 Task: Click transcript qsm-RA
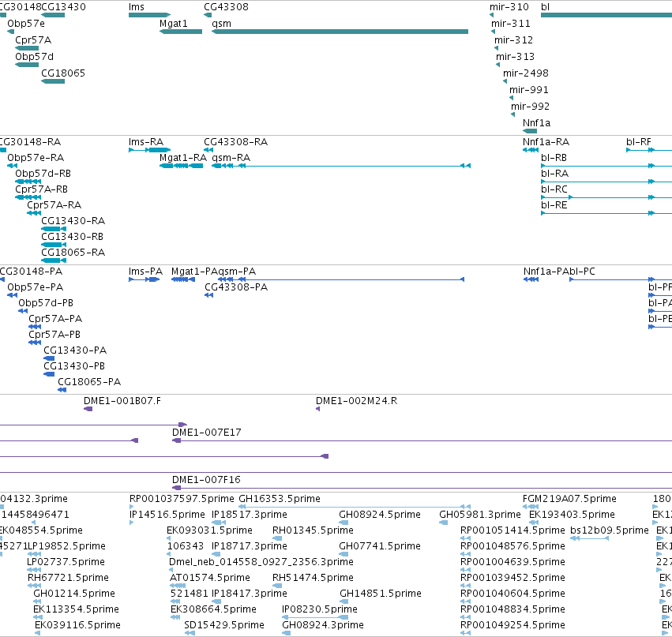pos(231,158)
